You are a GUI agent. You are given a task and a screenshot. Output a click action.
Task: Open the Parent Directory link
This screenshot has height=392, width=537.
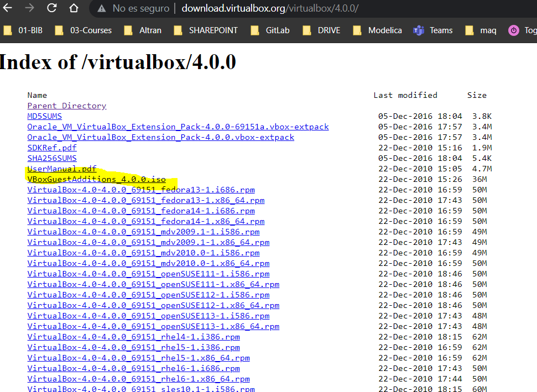coord(67,106)
